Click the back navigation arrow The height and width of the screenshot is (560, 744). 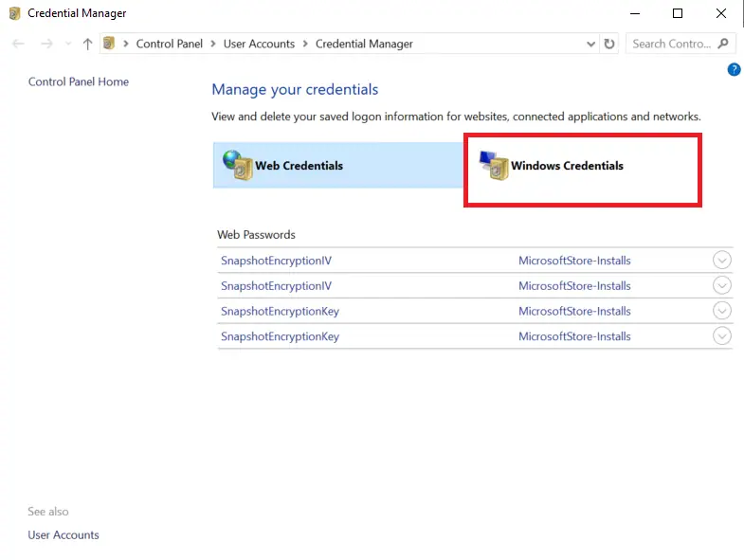click(x=19, y=44)
